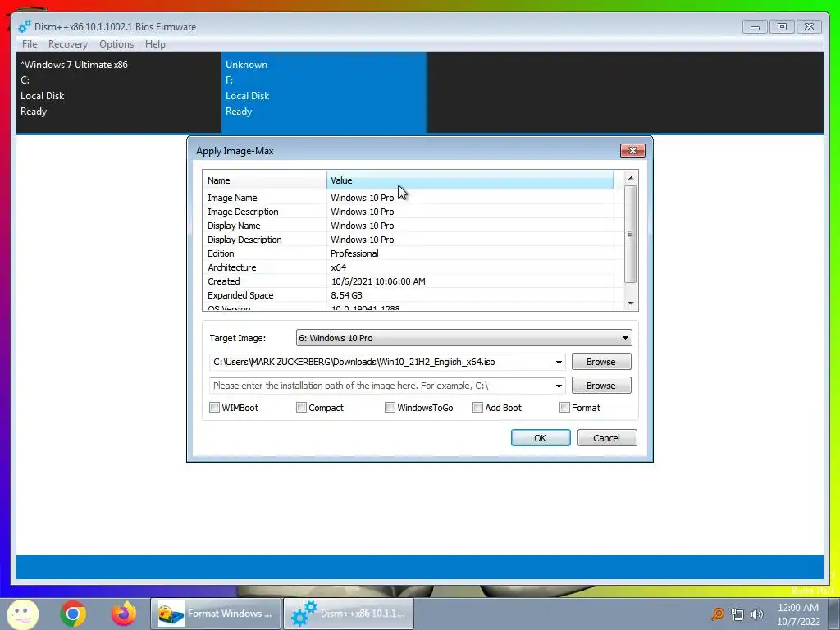
Task: Click the scroll down arrow in image info list
Action: coord(631,304)
